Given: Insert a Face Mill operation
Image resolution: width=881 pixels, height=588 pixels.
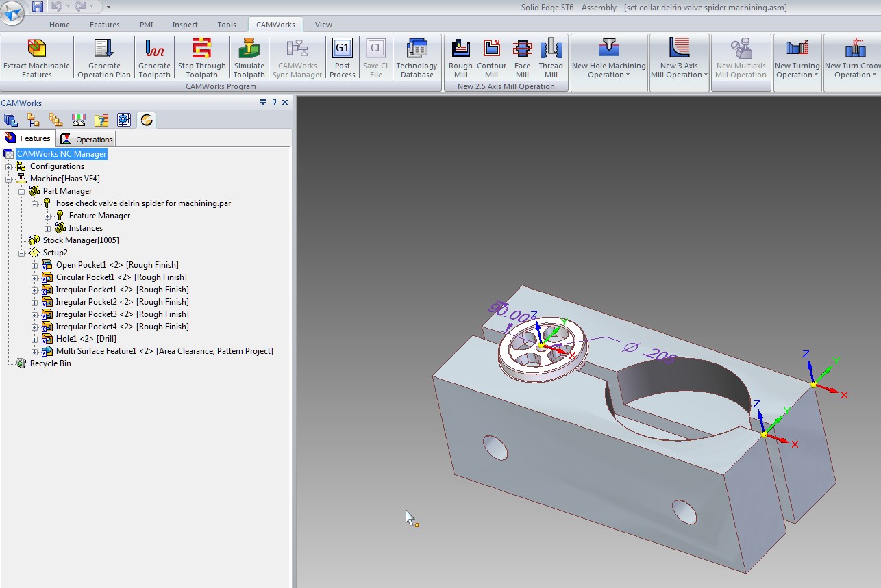Looking at the screenshot, I should (x=522, y=59).
